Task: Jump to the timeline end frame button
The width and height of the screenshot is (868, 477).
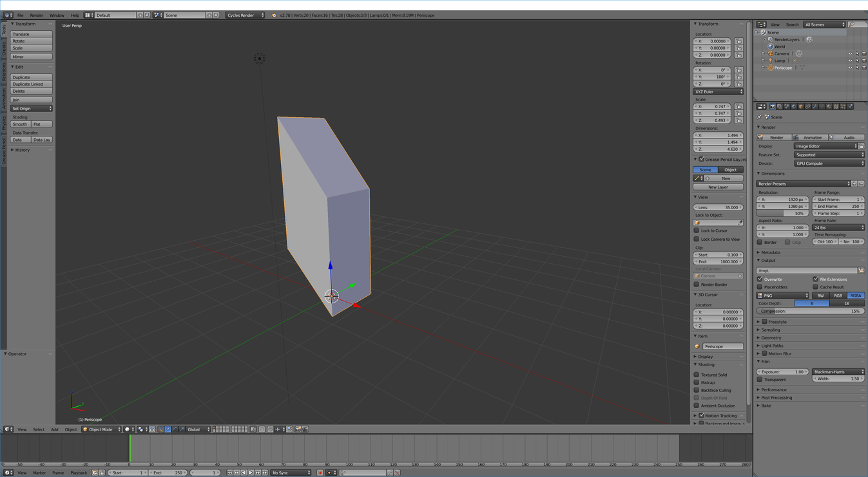Action: [265, 472]
